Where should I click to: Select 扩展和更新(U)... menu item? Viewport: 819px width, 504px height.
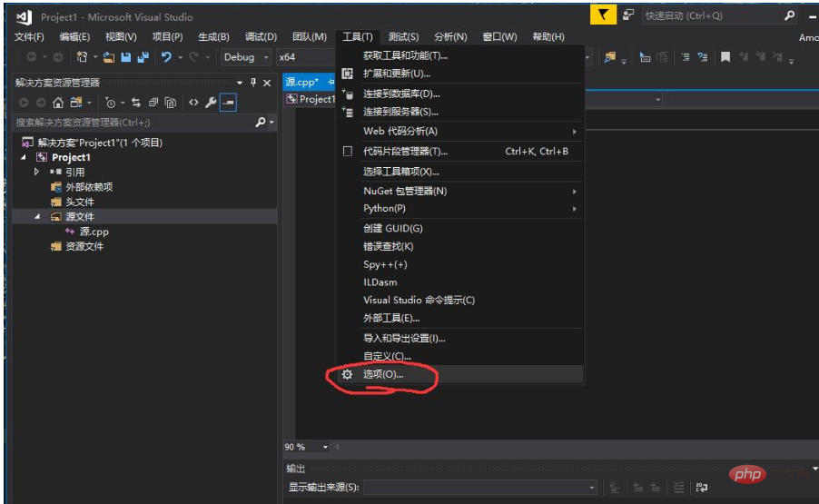(x=460, y=74)
